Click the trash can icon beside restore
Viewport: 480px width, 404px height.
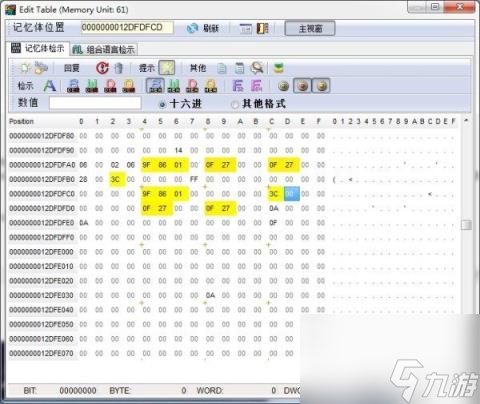click(x=118, y=68)
